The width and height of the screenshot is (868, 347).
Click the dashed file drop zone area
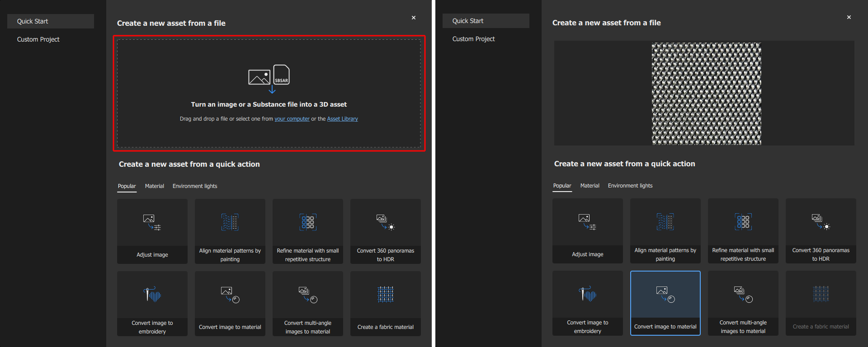[269, 136]
